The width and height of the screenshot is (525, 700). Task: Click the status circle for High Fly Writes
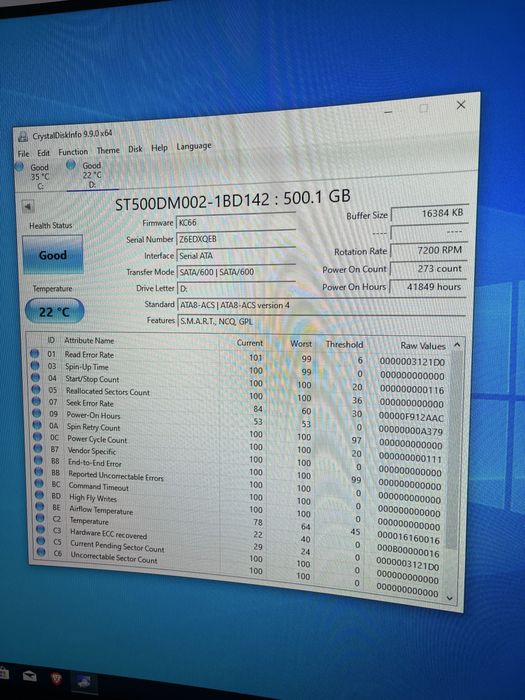coord(40,495)
